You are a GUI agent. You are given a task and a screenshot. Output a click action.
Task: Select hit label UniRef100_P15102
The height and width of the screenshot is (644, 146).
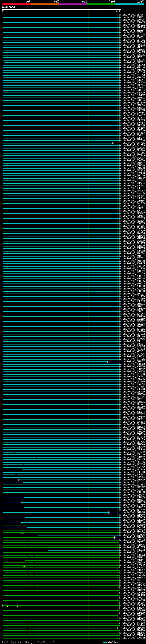tap(134, 45)
